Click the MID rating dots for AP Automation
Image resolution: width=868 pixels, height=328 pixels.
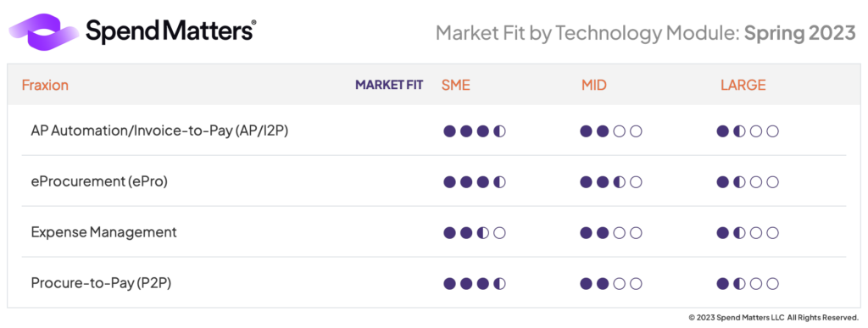611,131
